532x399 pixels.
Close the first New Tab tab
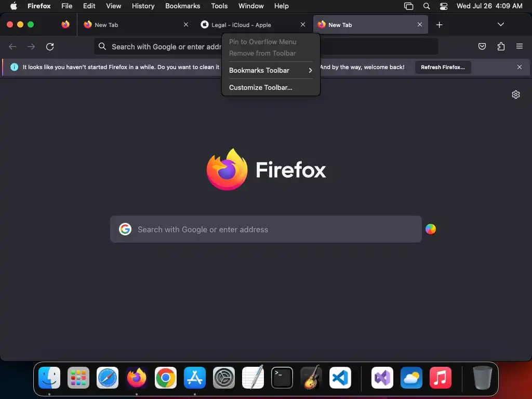[186, 24]
